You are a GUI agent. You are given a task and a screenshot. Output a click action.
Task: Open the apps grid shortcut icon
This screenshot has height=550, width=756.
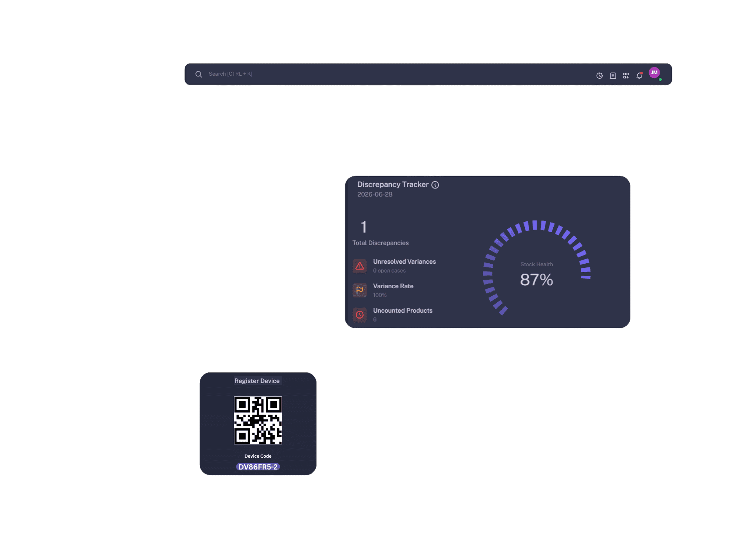click(x=626, y=76)
